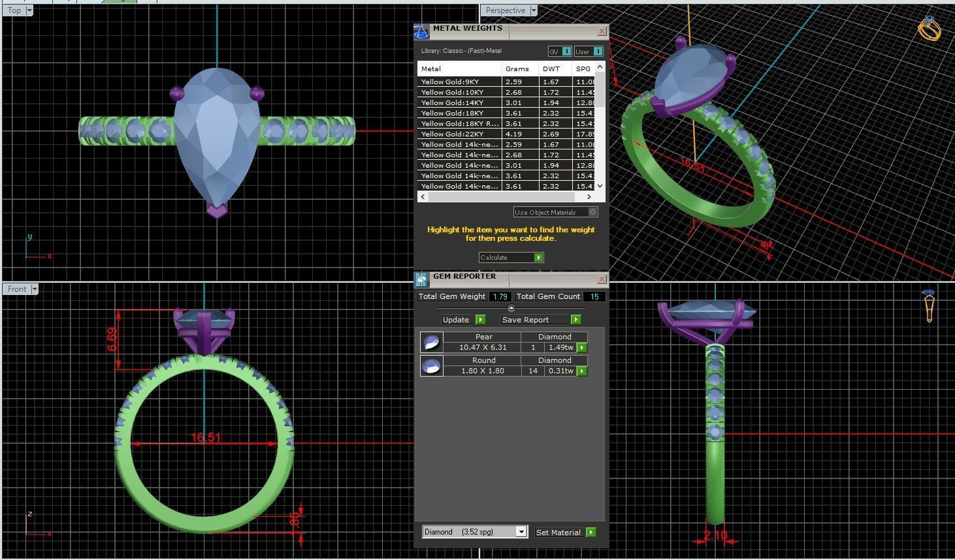Open the Top viewport dropdown arrow
Screen dimensions: 955x560
(29, 10)
